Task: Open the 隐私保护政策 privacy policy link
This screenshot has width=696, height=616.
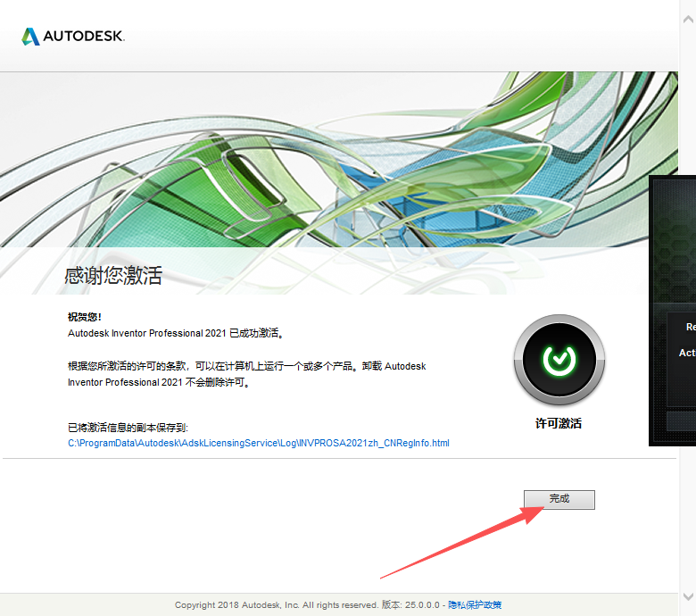Action: (x=475, y=605)
